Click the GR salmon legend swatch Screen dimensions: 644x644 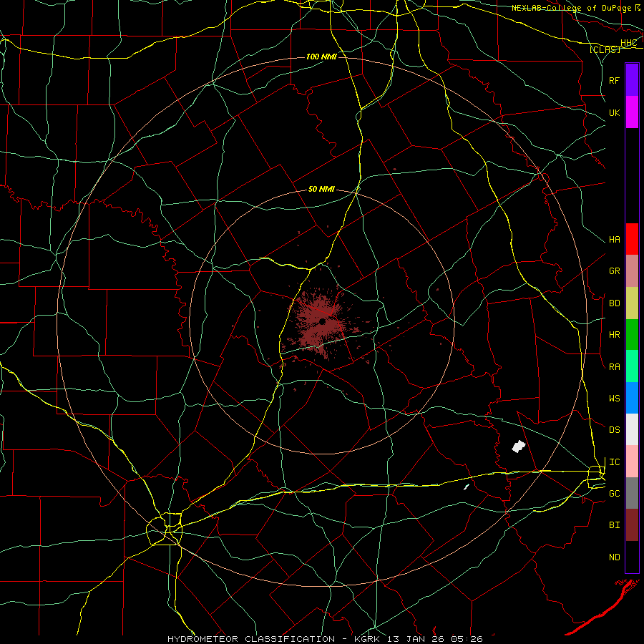(x=632, y=271)
